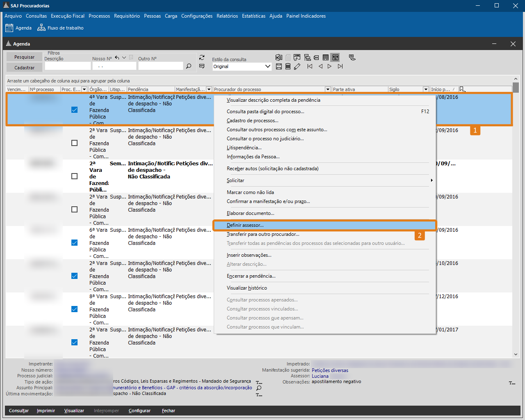Check the checkbox in the first 2ª Vara row
Viewport: 525px width, 420px height.
74,143
